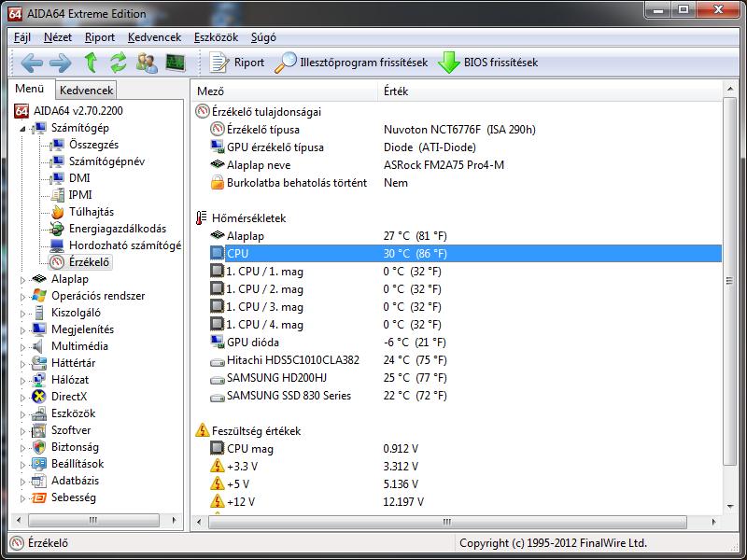Click the Energiagazdálkodás icon
The width and height of the screenshot is (747, 560).
tap(57, 229)
